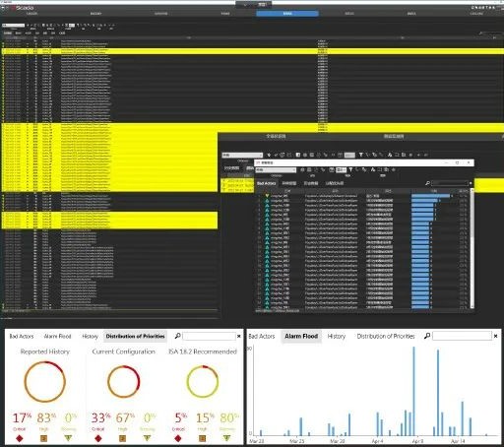Click the red Critical diamond under Reported History
The width and height of the screenshot is (504, 447).
(20, 438)
